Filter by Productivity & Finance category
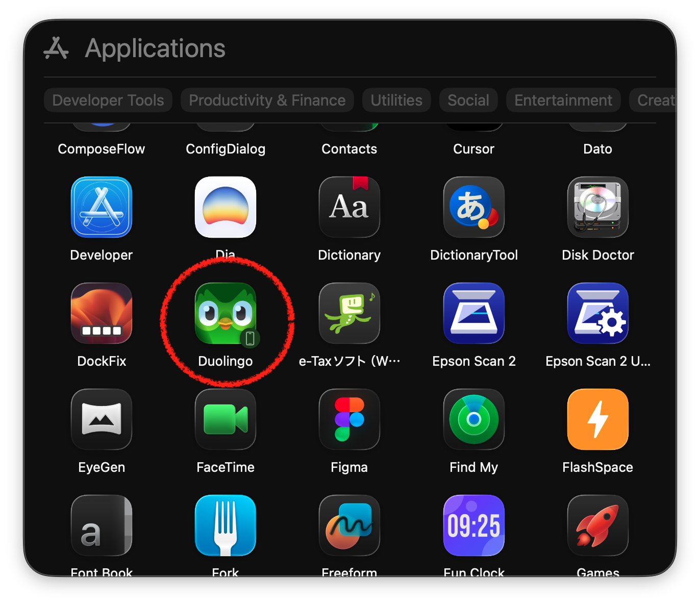 267,100
